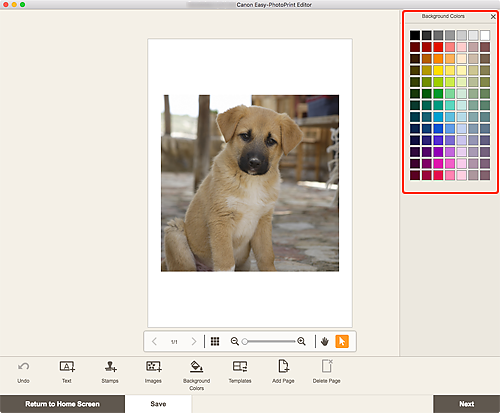Image resolution: width=500 pixels, height=413 pixels.
Task: Go to the previous page arrow
Action: 154,341
